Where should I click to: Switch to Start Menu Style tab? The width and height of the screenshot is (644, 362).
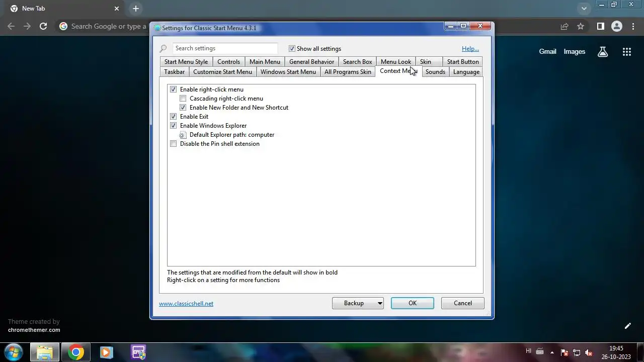186,62
